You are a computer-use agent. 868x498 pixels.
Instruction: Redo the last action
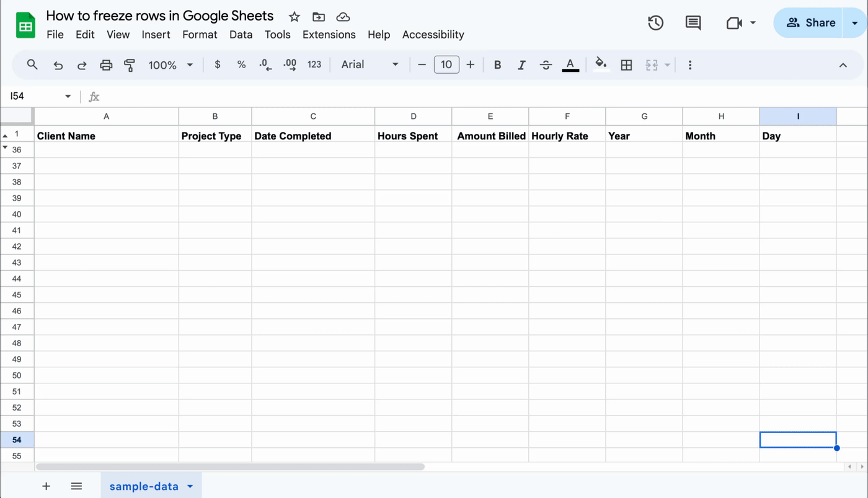point(82,65)
